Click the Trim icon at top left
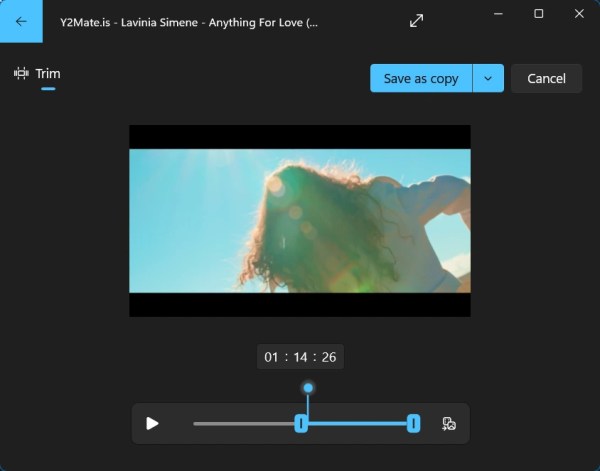Image resolution: width=600 pixels, height=471 pixels. (x=21, y=74)
